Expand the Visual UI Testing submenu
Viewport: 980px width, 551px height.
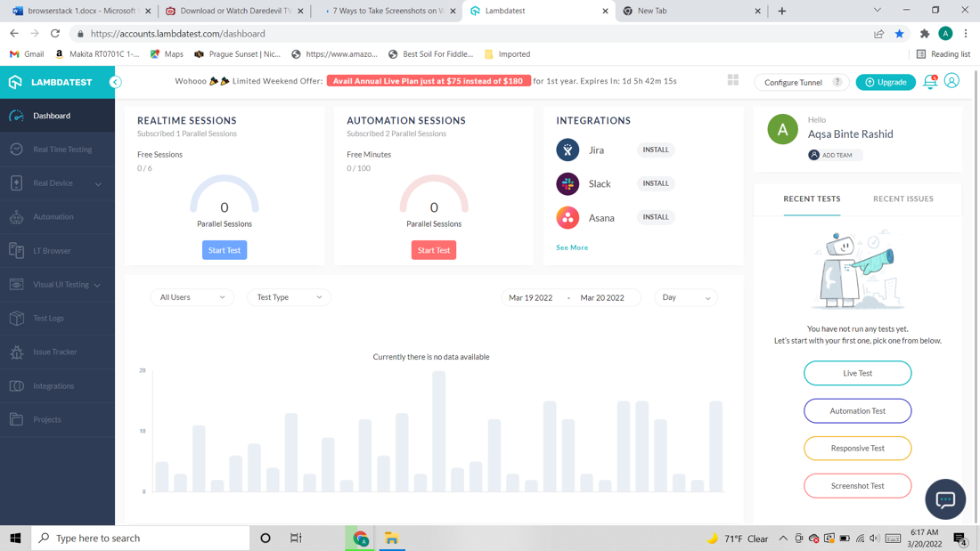[97, 285]
